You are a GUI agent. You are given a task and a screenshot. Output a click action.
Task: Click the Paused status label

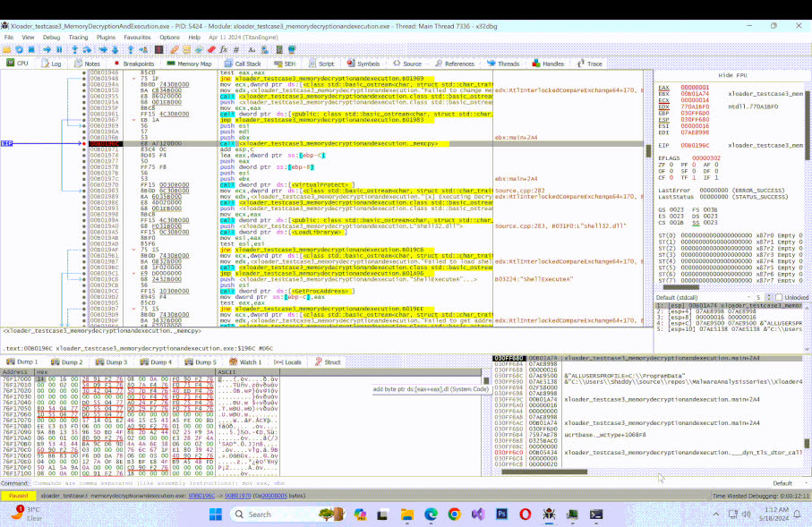(18, 496)
